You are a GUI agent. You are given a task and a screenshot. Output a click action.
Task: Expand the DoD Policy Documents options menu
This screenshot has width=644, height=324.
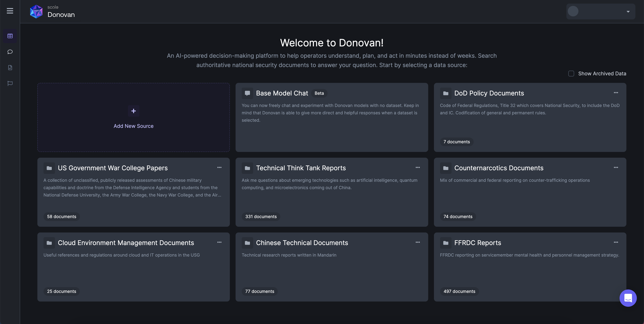(616, 93)
